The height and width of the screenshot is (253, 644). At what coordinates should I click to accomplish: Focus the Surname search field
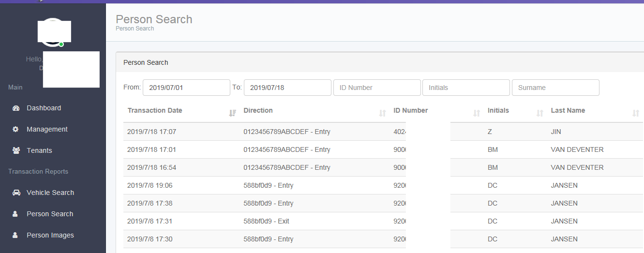555,88
